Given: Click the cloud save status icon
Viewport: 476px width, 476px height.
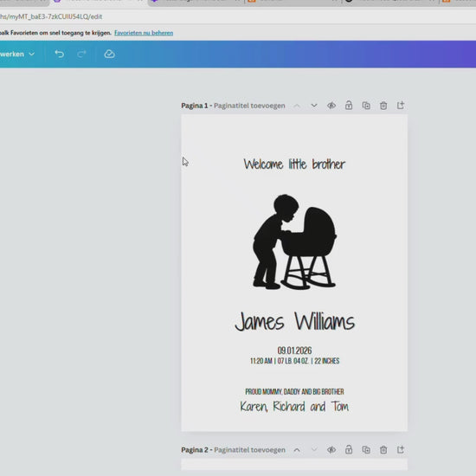Looking at the screenshot, I should pos(109,54).
